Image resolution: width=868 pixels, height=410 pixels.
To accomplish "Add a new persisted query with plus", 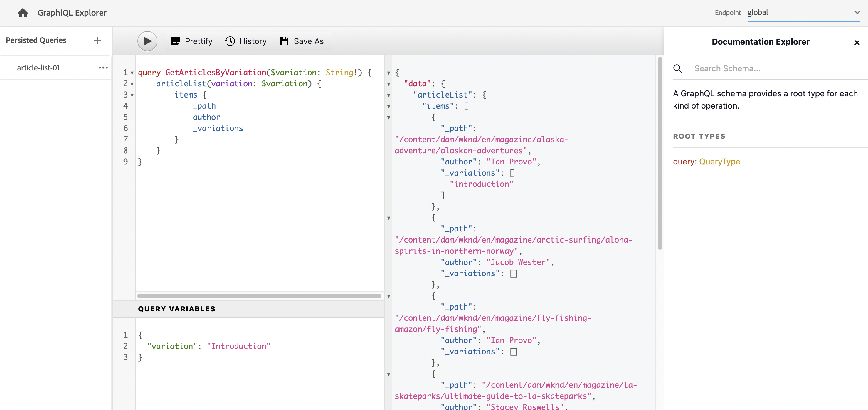I will (97, 41).
